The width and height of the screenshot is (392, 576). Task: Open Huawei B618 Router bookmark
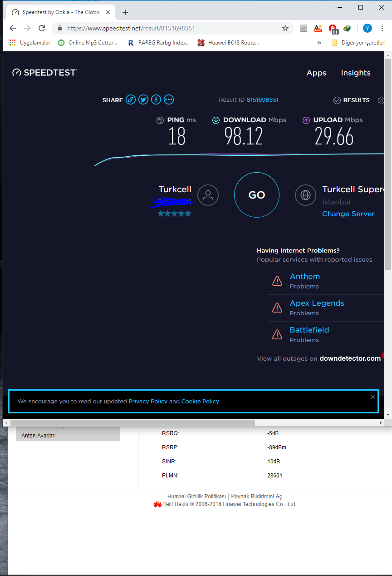click(228, 43)
